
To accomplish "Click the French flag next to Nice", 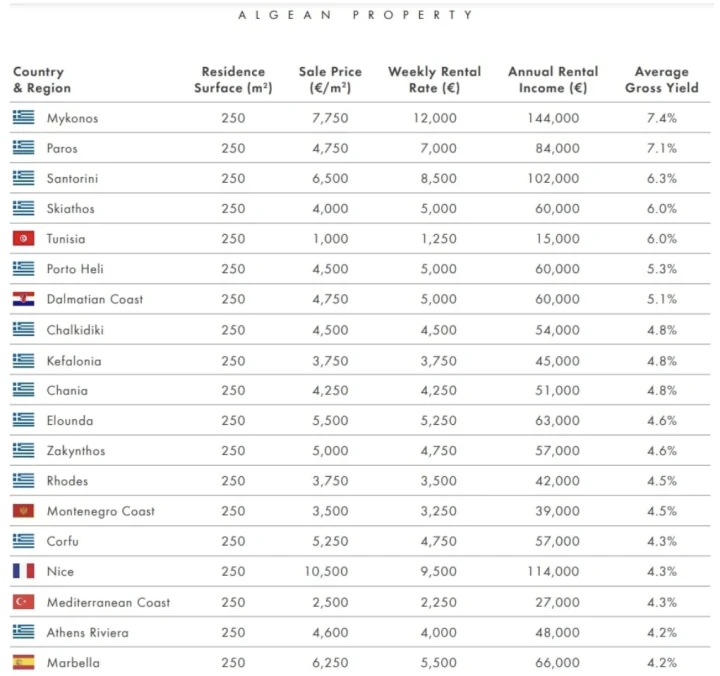I will tap(23, 571).
